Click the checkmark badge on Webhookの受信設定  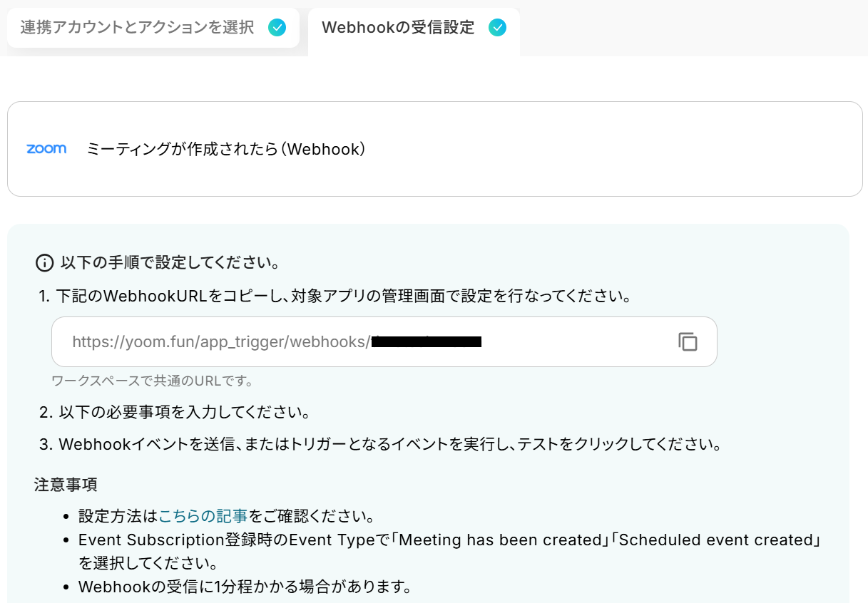click(x=497, y=28)
